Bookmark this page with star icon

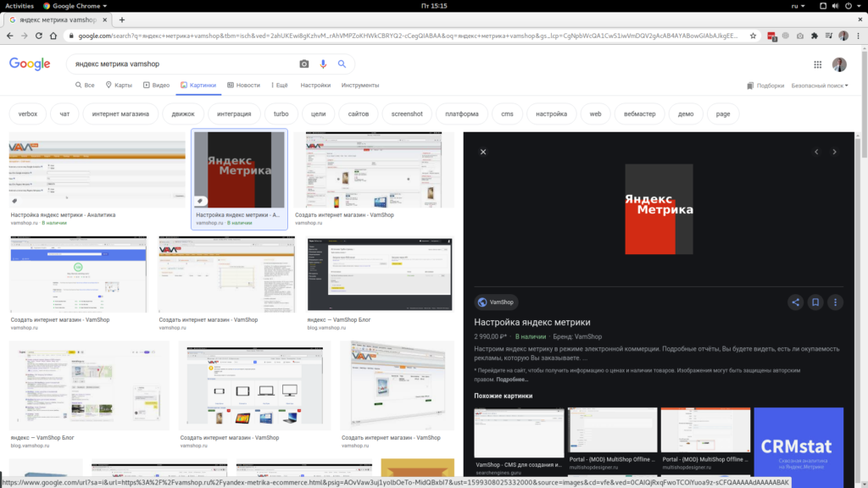pos(753,36)
